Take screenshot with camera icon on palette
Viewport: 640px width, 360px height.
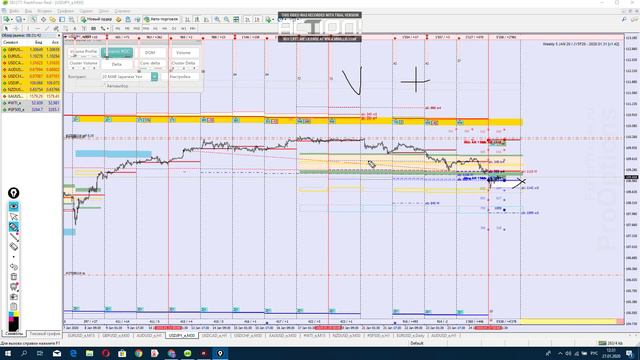click(13, 297)
